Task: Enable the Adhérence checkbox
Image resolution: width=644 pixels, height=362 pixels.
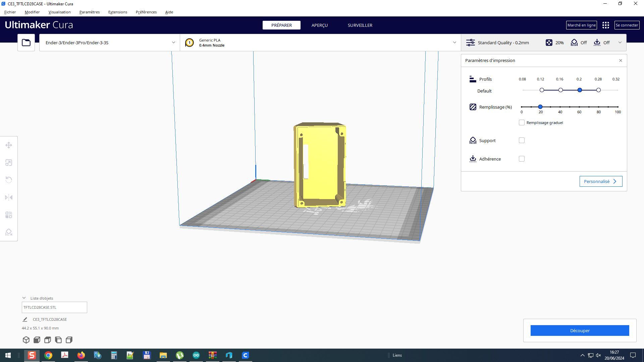Action: click(x=522, y=159)
